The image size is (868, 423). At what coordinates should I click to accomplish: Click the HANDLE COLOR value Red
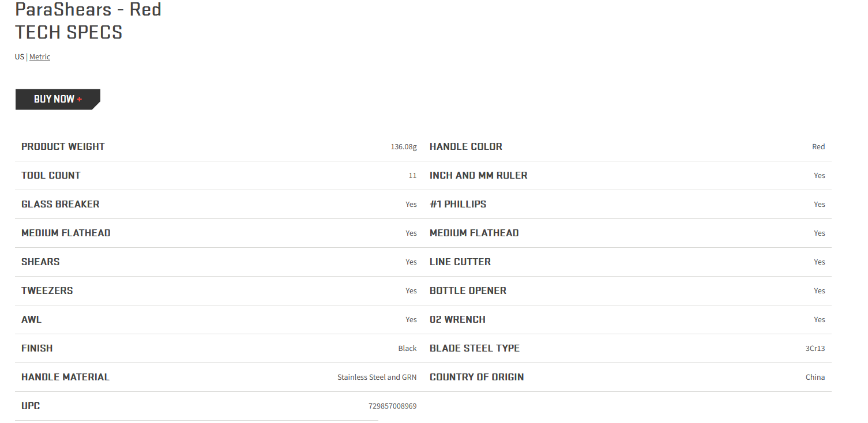coord(818,146)
